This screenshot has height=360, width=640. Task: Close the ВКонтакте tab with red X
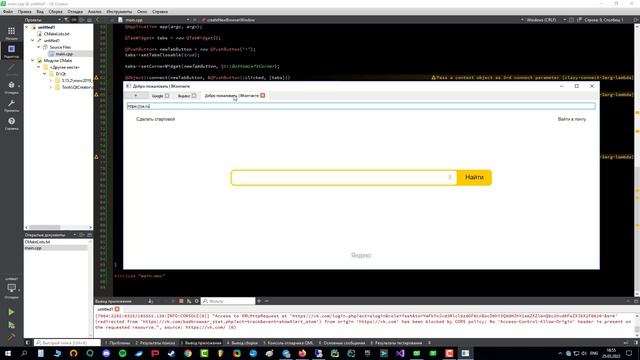(263, 96)
